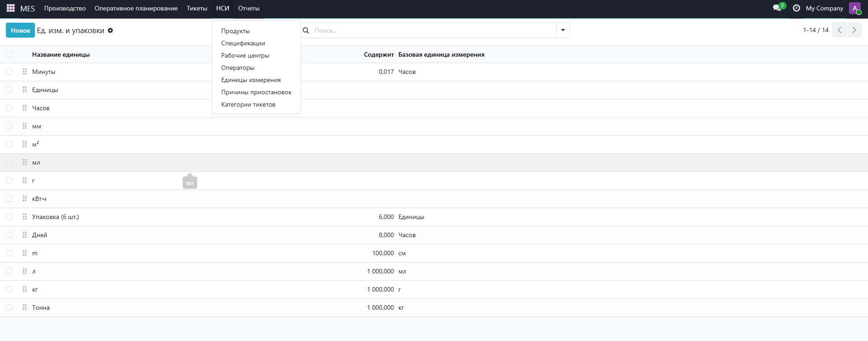Check the кВт·ч row checkbox
The height and width of the screenshot is (341, 868).
[9, 199]
